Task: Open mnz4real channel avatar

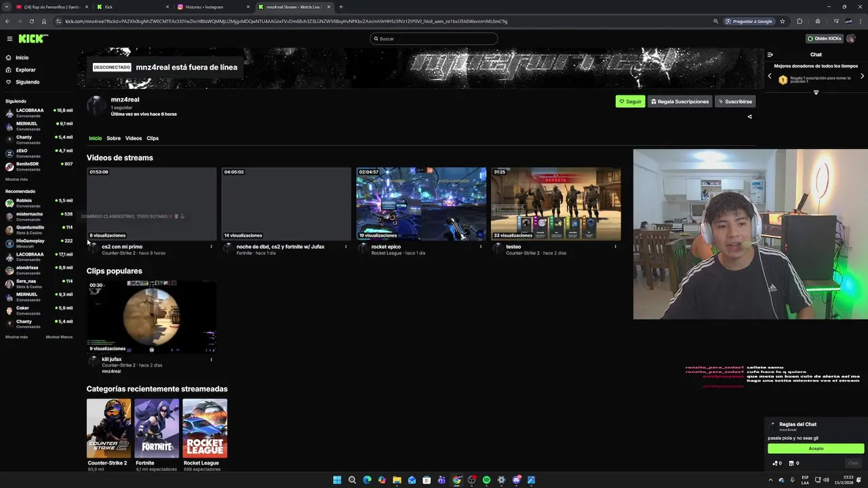Action: tap(97, 106)
